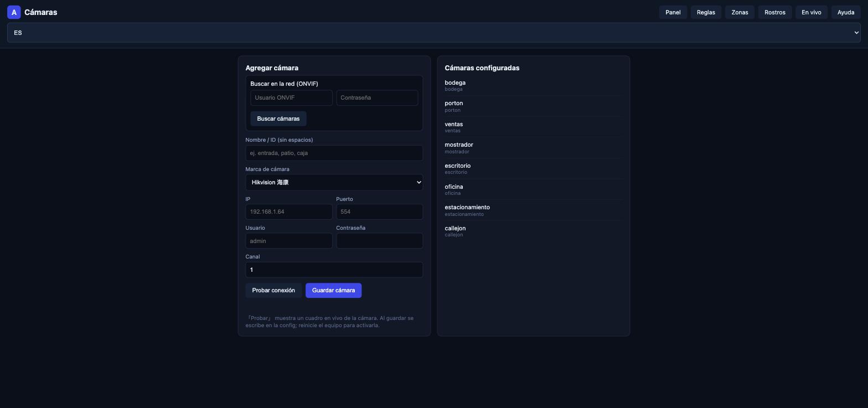Select the escritorio camera entry
868x408 pixels.
tap(534, 169)
